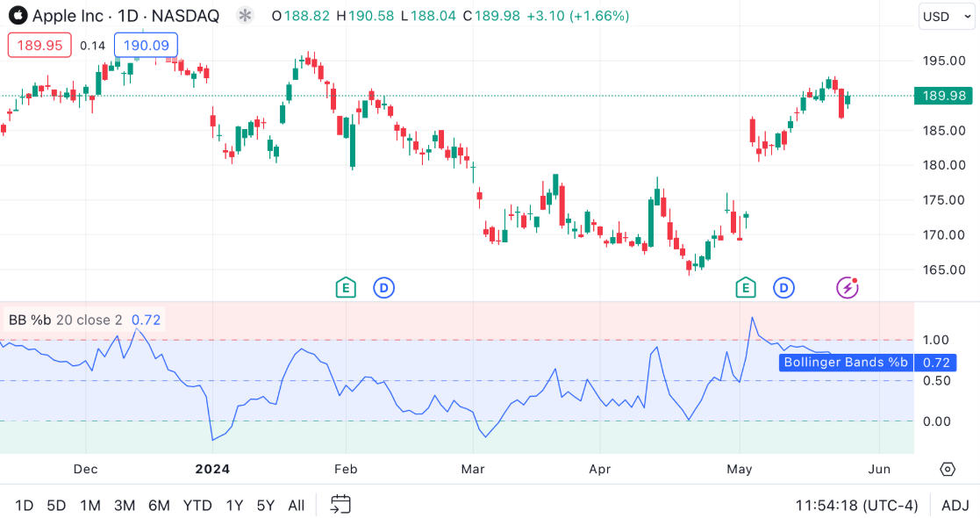Click the Jun label on the time axis

pos(879,469)
